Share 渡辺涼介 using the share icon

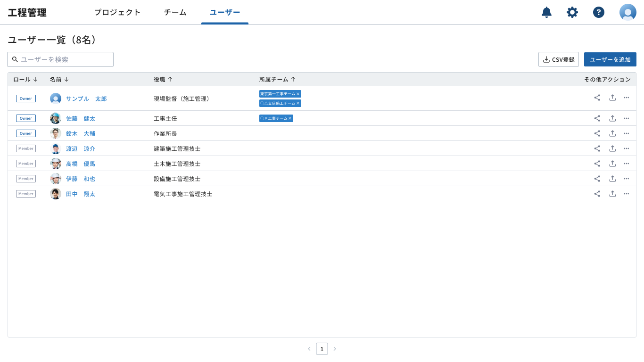coord(597,148)
